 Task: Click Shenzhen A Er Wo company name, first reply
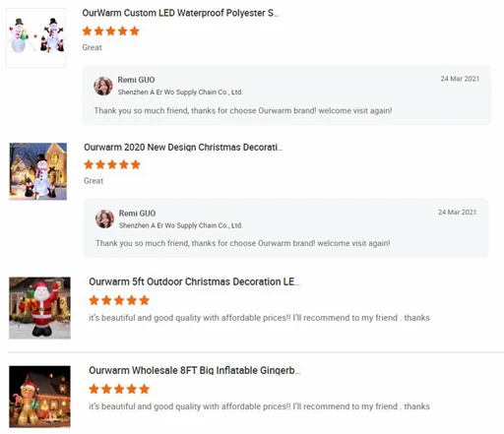(180, 93)
